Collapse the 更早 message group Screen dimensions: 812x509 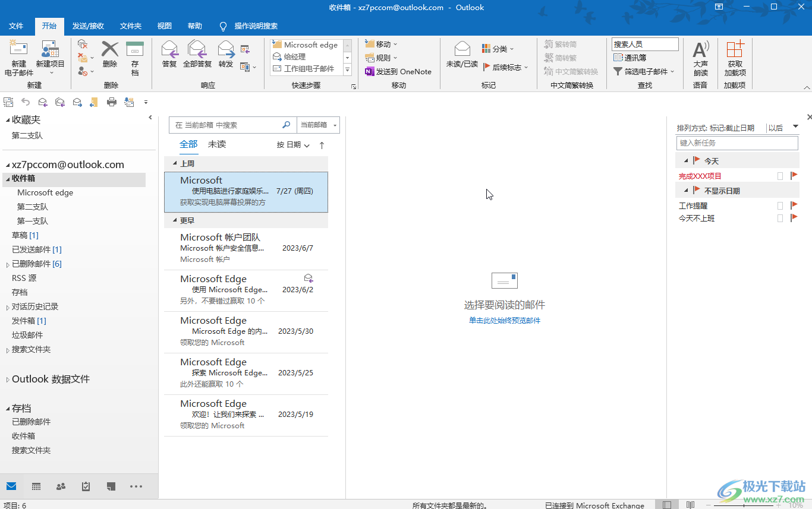175,220
